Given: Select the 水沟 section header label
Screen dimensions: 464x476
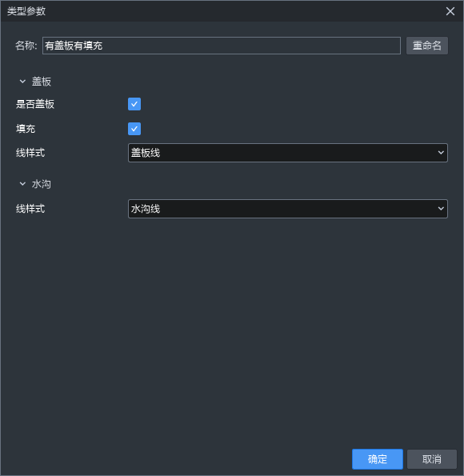Looking at the screenshot, I should tap(42, 184).
